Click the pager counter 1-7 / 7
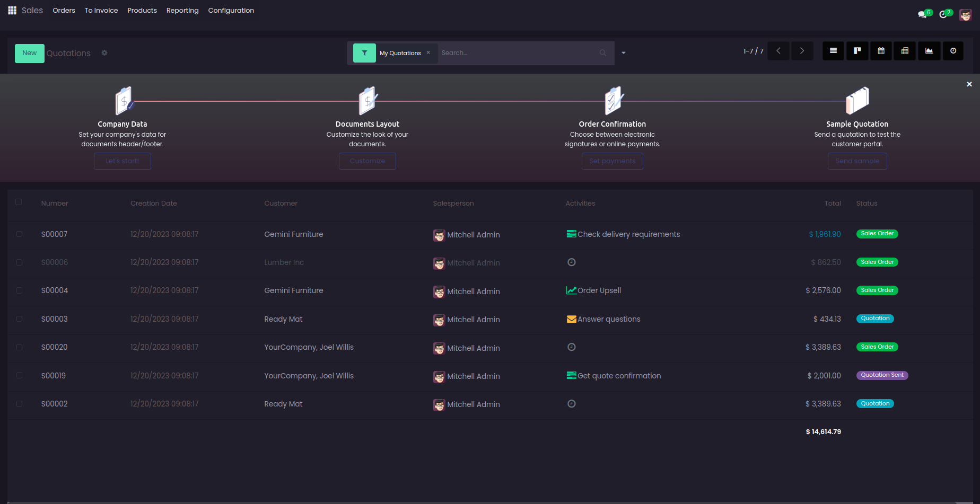This screenshot has height=504, width=980. pyautogui.click(x=754, y=51)
